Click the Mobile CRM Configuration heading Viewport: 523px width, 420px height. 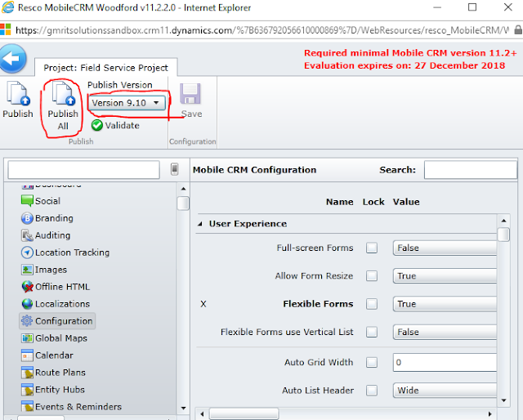(254, 170)
